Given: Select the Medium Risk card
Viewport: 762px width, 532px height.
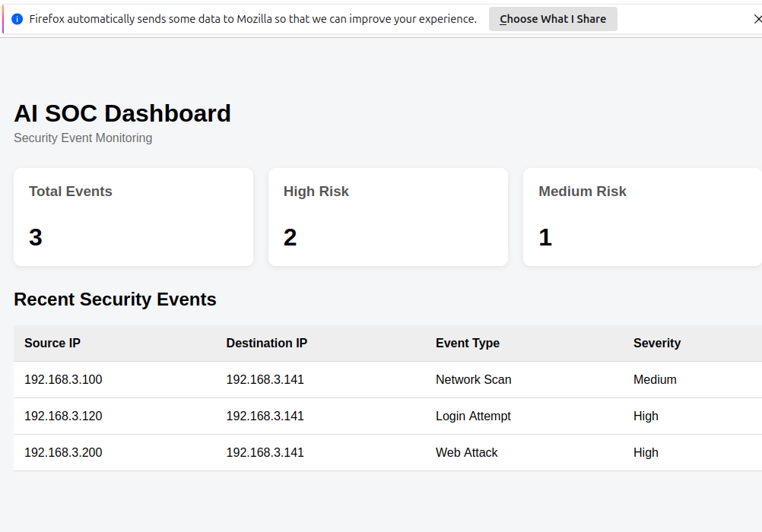Looking at the screenshot, I should (x=643, y=217).
